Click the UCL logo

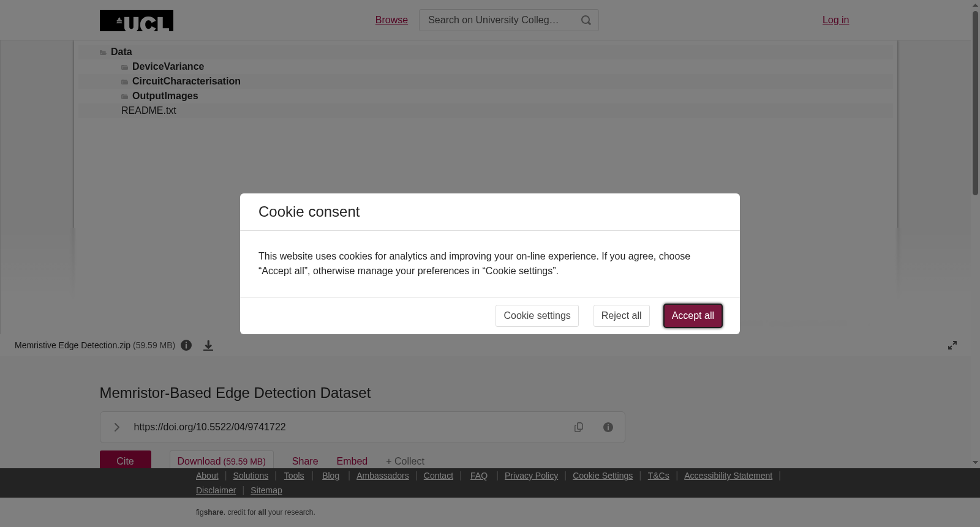(137, 20)
